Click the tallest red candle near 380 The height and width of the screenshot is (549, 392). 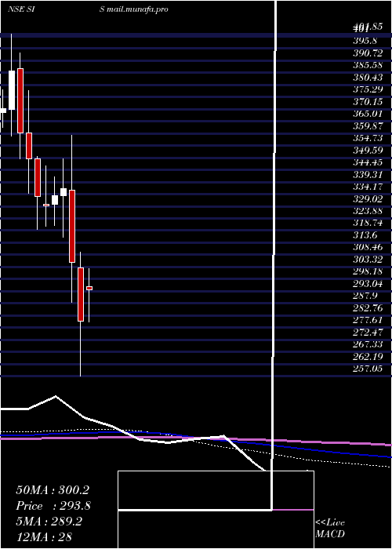click(x=20, y=101)
